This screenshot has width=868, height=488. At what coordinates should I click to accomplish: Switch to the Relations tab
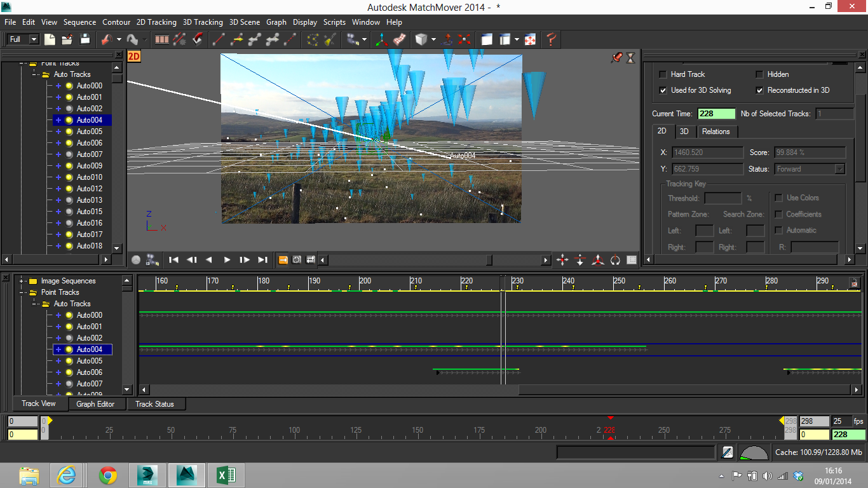coord(716,132)
